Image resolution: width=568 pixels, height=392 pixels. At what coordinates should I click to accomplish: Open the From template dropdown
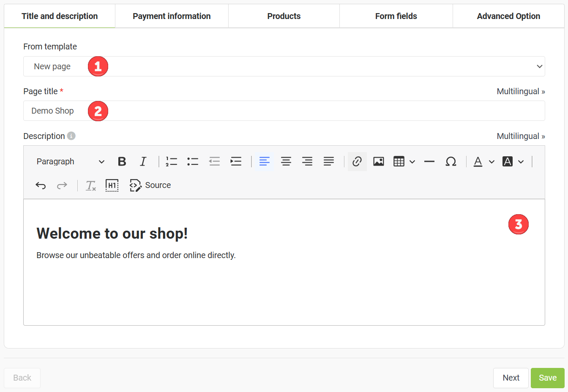click(284, 66)
